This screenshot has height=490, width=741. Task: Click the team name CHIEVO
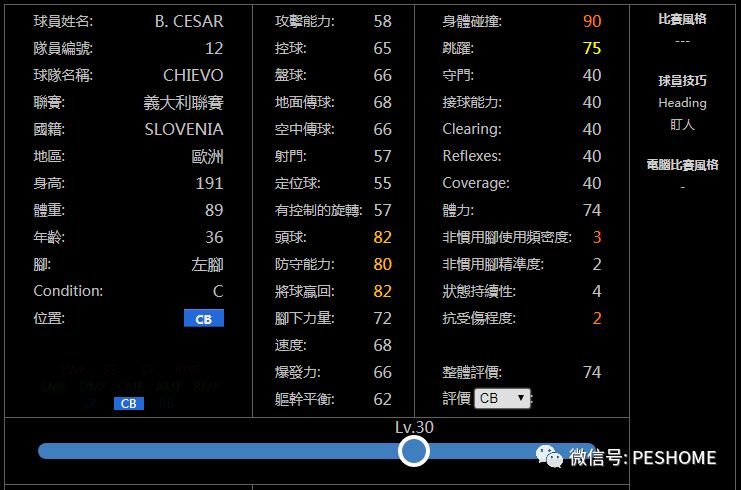[x=193, y=75]
